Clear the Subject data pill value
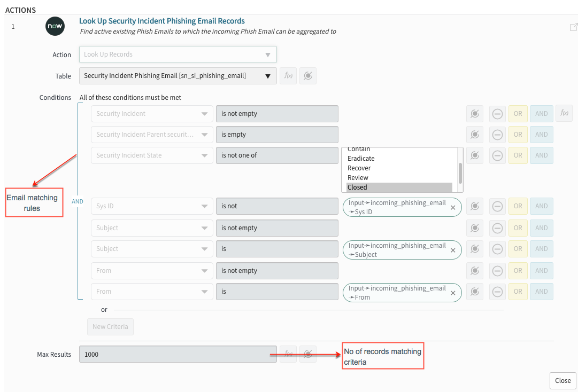This screenshot has width=578, height=392. (453, 250)
